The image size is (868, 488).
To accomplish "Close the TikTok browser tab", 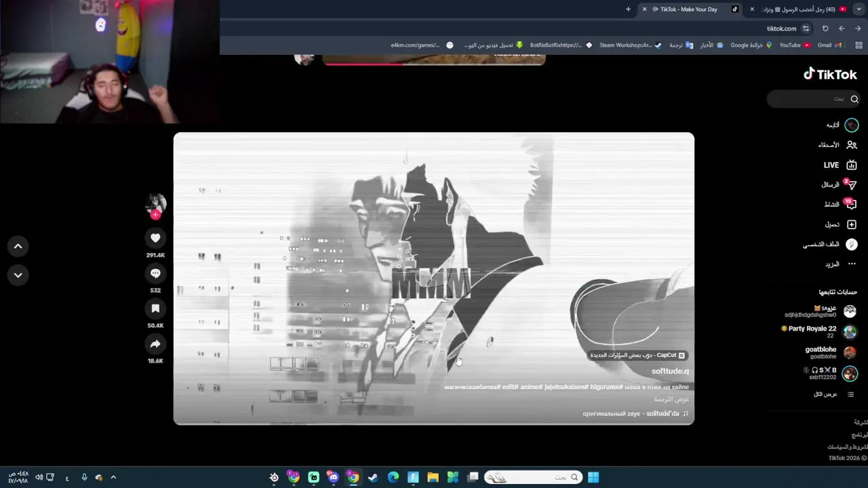I will tap(644, 9).
